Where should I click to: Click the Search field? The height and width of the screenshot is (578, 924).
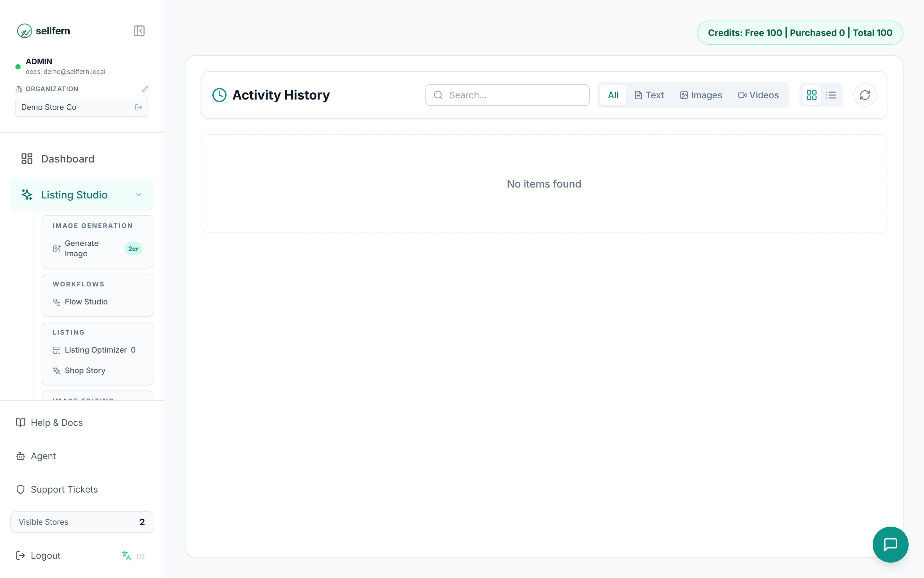(508, 95)
